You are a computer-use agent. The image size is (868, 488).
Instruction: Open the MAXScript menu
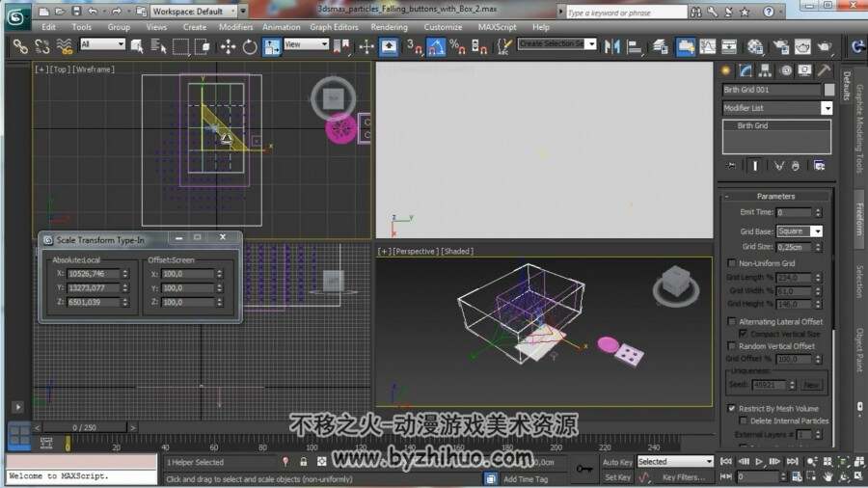point(497,27)
